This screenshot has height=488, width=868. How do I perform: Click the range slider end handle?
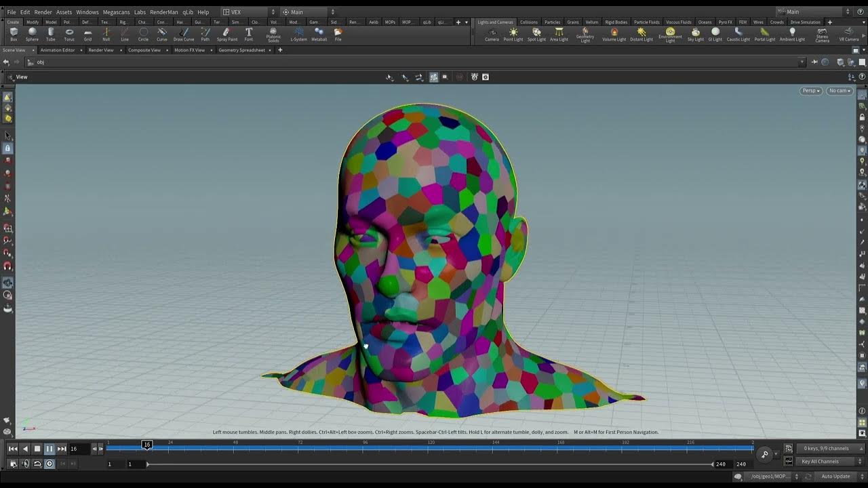[712, 464]
